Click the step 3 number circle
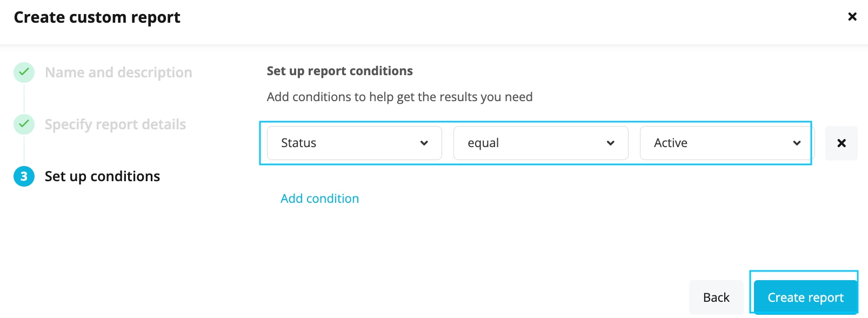Image resolution: width=868 pixels, height=318 pixels. click(24, 176)
